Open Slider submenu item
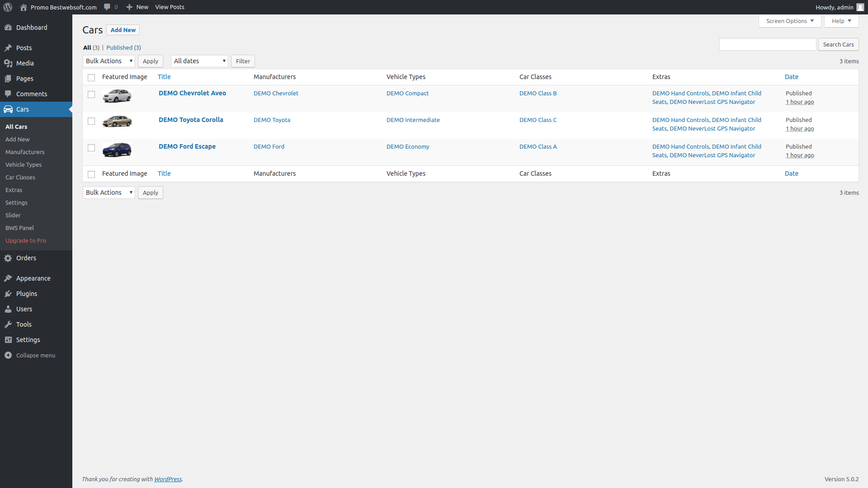Screen dimensions: 868x488 click(13, 215)
